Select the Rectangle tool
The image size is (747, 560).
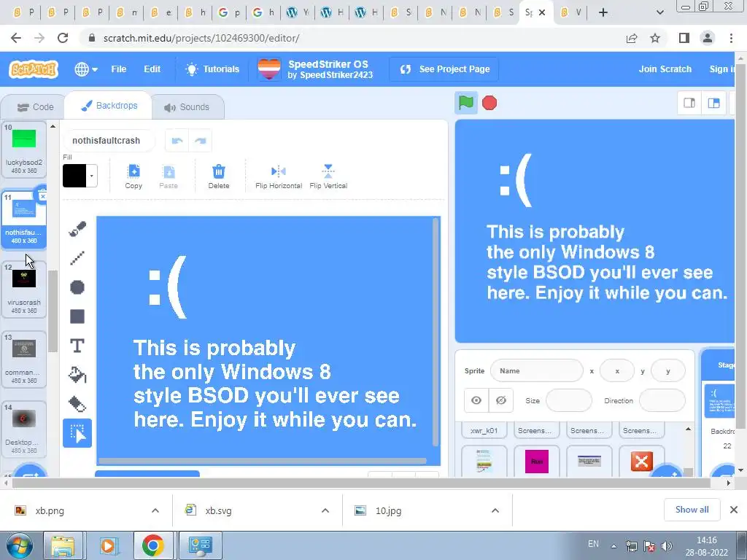(77, 316)
